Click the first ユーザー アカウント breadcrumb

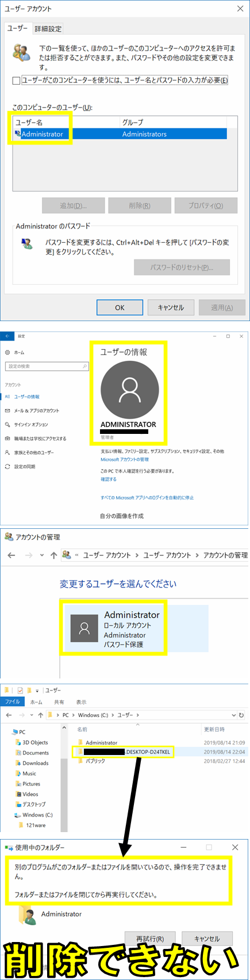click(x=107, y=555)
